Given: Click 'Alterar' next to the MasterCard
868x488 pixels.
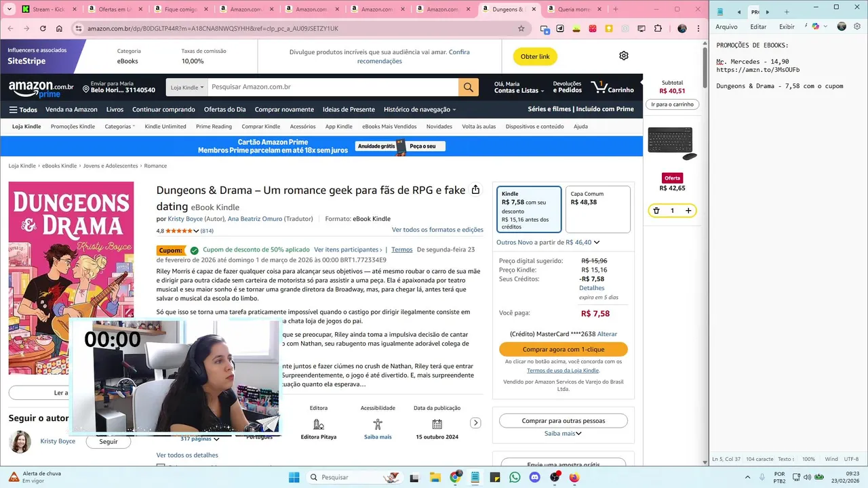Looking at the screenshot, I should click(x=607, y=334).
